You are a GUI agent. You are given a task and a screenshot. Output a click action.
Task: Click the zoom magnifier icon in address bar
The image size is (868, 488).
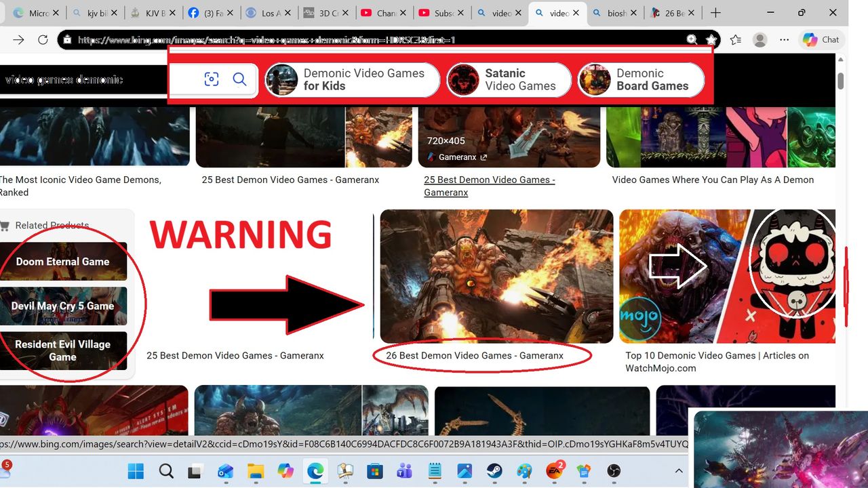[x=691, y=40]
